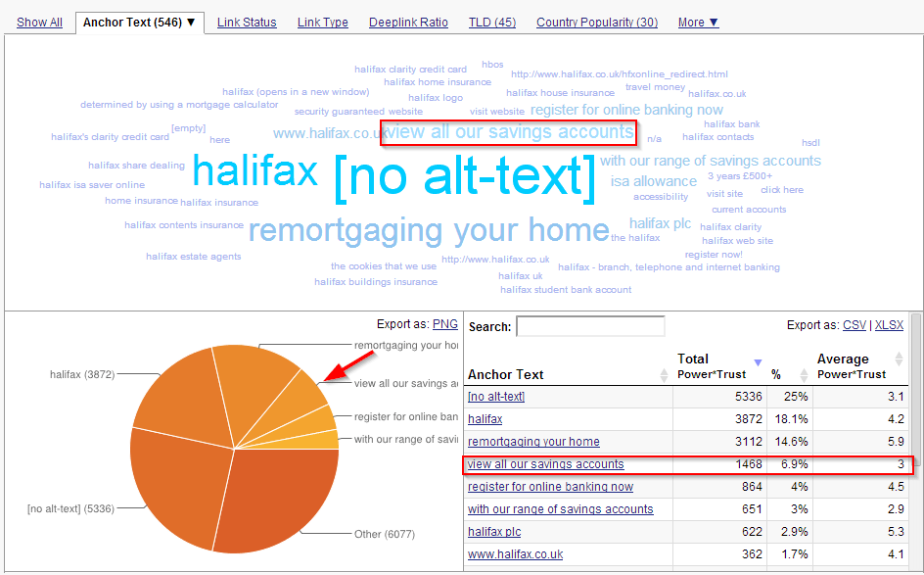Viewport: 924px width, 575px height.
Task: Click the large halifax word in tag cloud
Action: tap(255, 171)
